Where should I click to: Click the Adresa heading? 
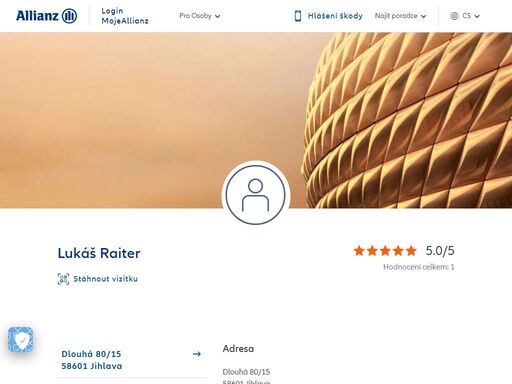pos(238,349)
